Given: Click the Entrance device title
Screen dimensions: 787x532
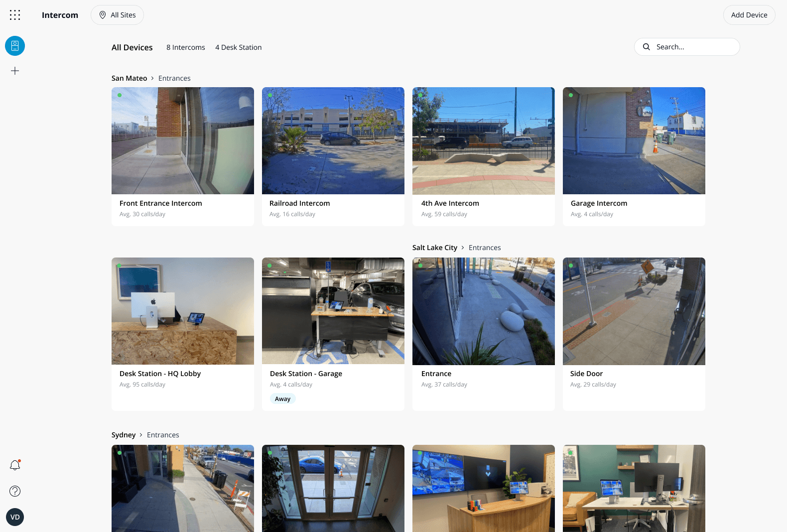Looking at the screenshot, I should coord(436,374).
